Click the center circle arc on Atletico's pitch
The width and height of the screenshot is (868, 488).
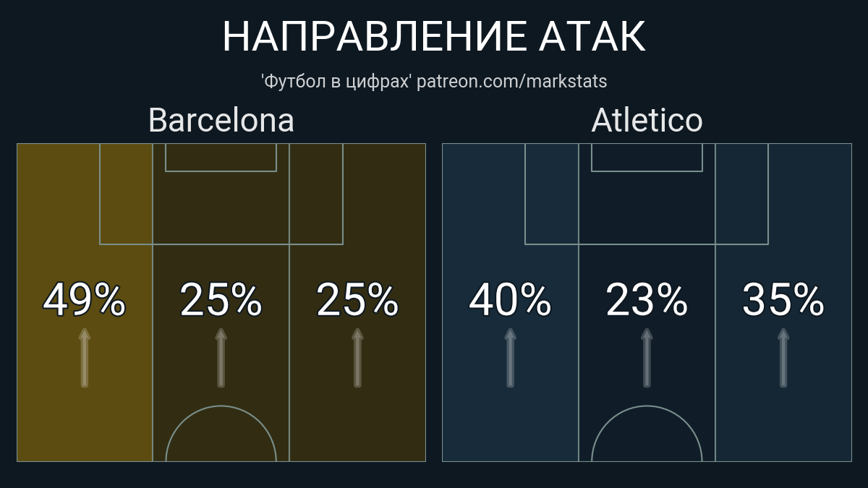[x=647, y=407]
